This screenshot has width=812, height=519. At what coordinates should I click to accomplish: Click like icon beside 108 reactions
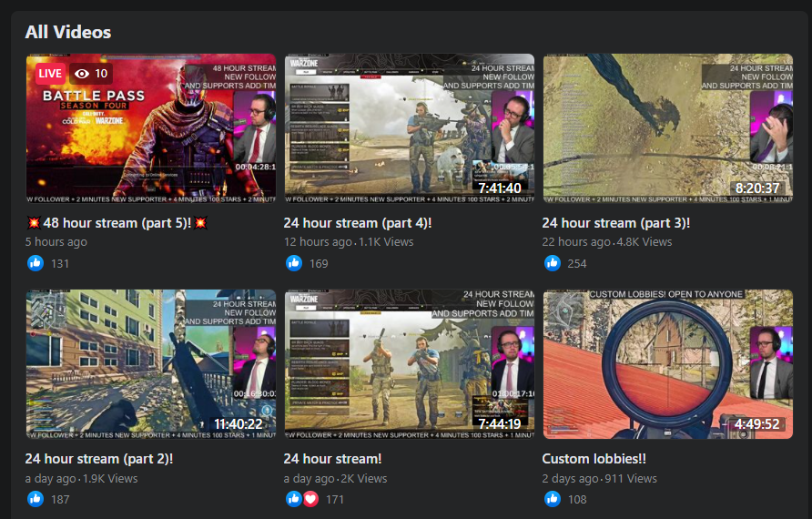point(552,499)
